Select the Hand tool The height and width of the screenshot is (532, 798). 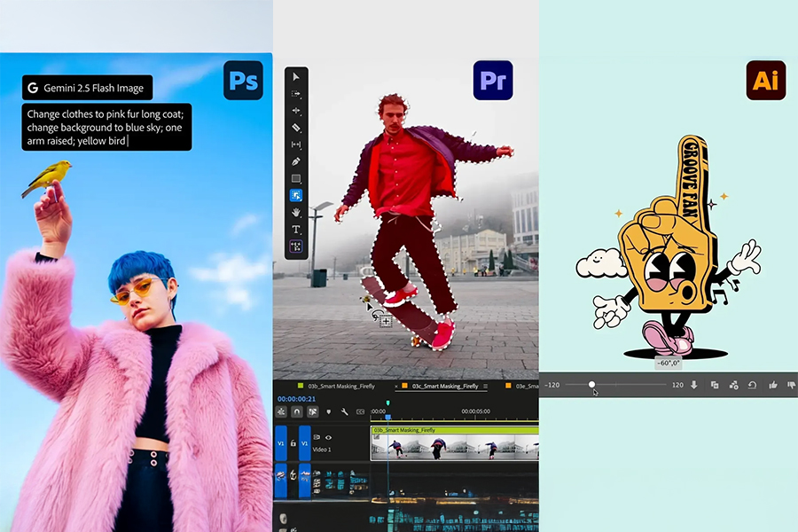(296, 212)
